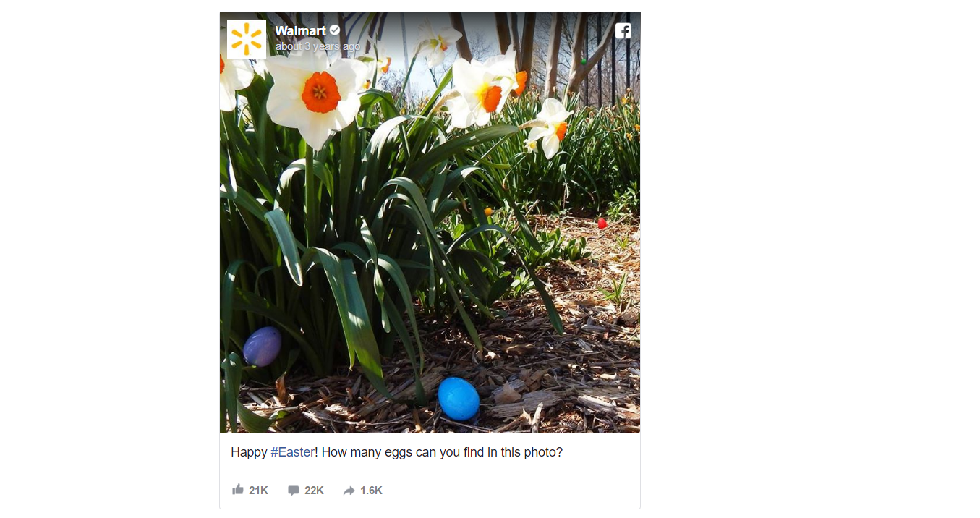This screenshot has height=518, width=980.
Task: Click the share arrow icon
Action: [x=349, y=491]
